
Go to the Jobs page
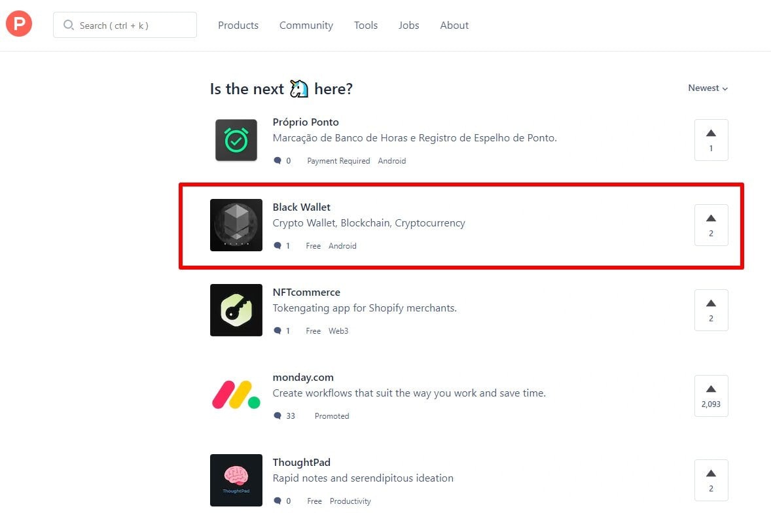pos(408,25)
